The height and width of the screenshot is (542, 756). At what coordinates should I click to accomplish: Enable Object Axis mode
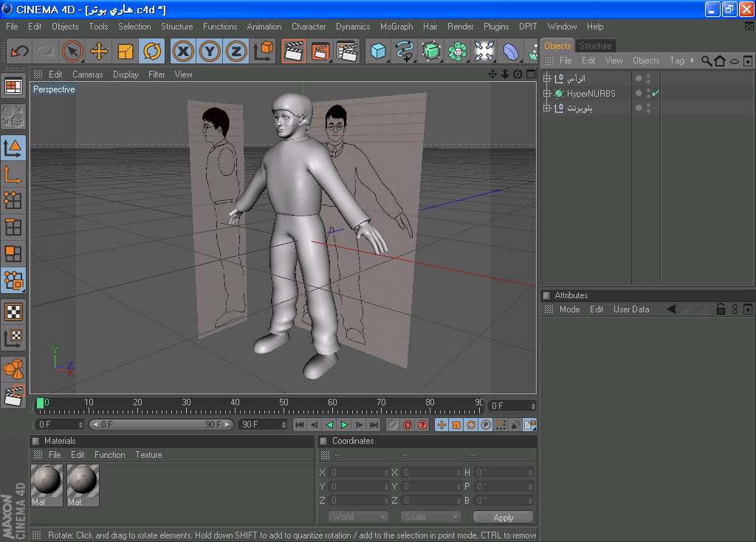click(13, 174)
